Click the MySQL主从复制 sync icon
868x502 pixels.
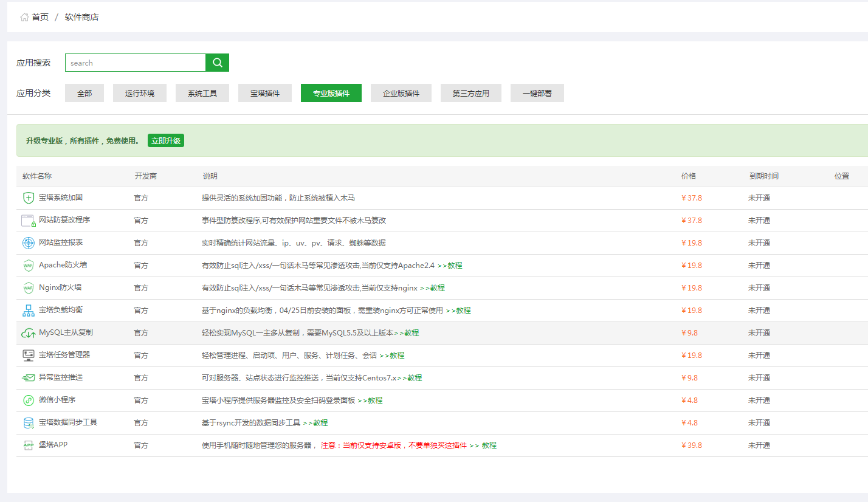[x=28, y=332]
